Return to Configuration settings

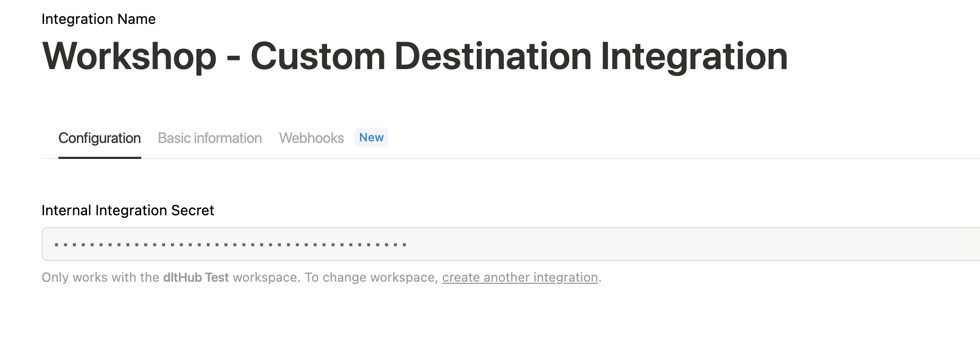point(100,138)
